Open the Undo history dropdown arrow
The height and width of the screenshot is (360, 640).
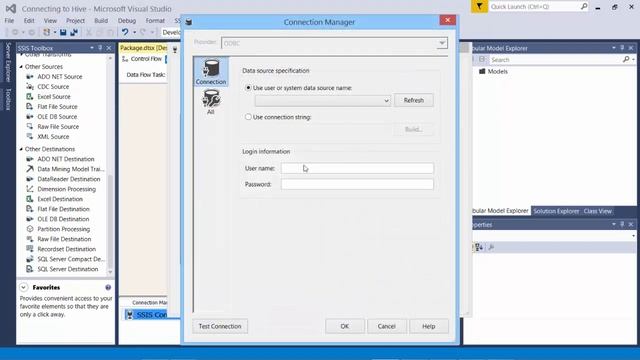tap(134, 32)
